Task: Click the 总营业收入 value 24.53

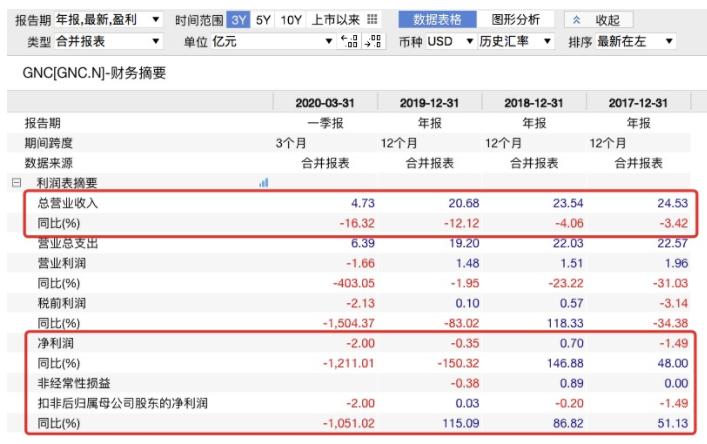Action: (x=672, y=203)
